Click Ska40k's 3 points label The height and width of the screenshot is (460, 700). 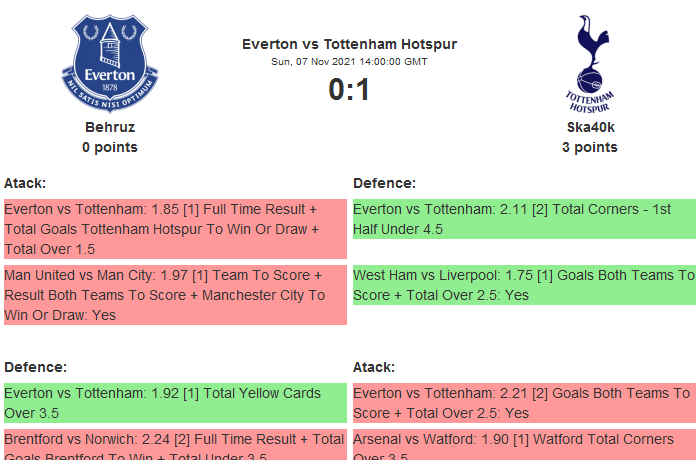click(590, 147)
